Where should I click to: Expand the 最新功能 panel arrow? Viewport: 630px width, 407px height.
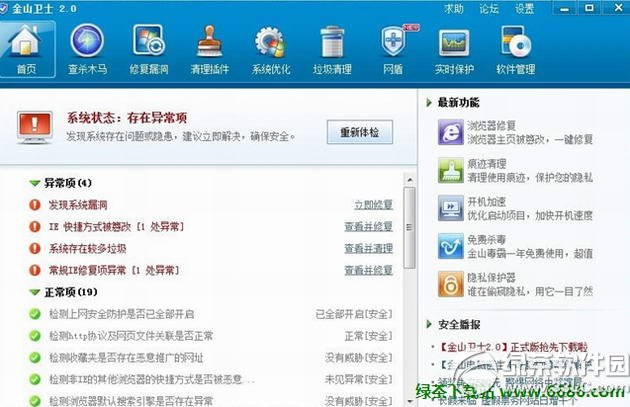point(429,102)
